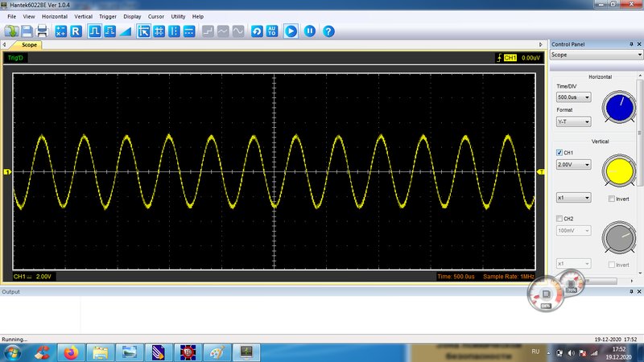Pause acquisition with the pause icon
This screenshot has width=644, height=362.
(x=309, y=31)
